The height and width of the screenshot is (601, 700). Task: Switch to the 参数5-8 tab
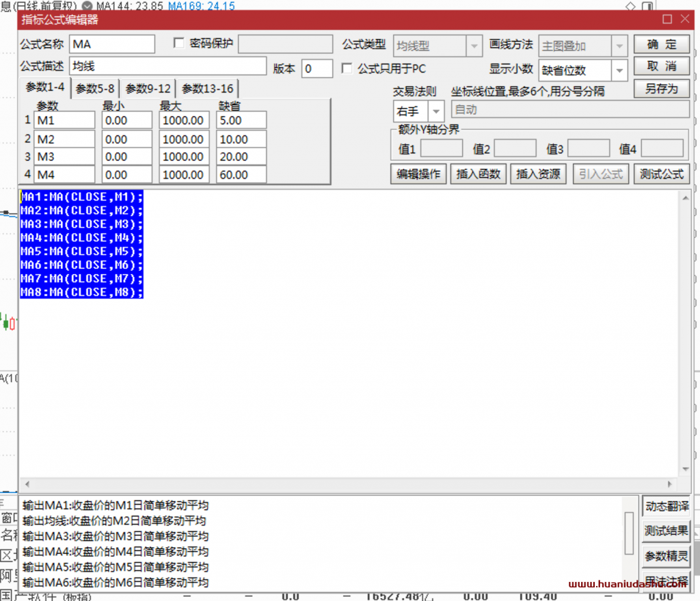[94, 89]
